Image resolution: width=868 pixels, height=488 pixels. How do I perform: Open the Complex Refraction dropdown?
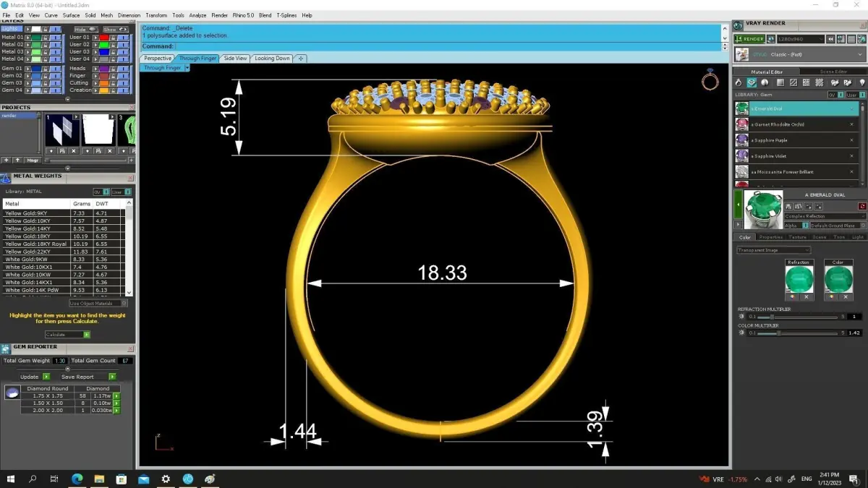click(x=825, y=216)
